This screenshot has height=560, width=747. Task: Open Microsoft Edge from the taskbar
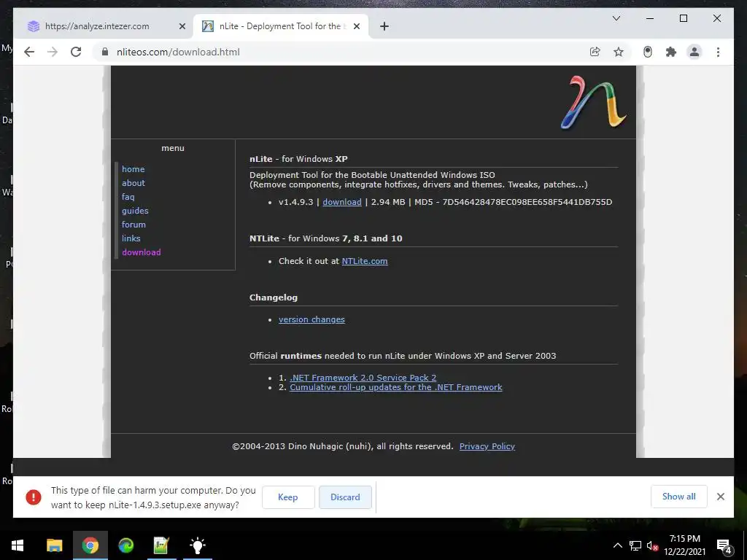coord(125,545)
